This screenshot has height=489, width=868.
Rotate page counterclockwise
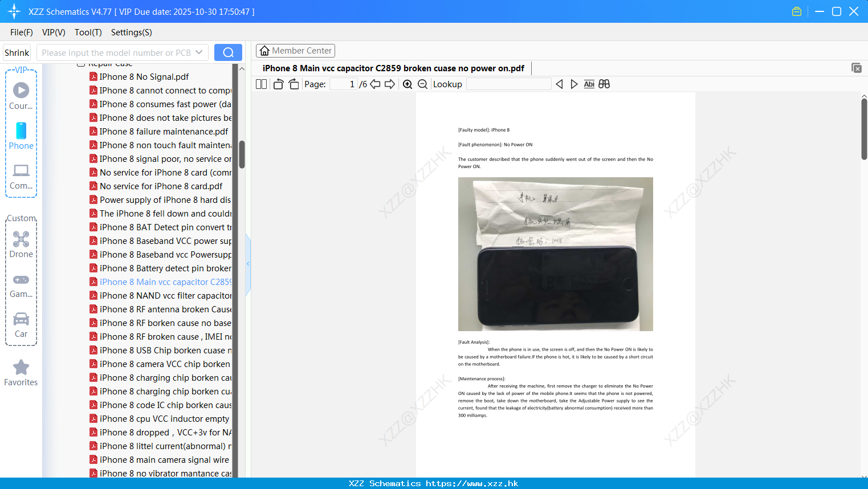coord(278,84)
